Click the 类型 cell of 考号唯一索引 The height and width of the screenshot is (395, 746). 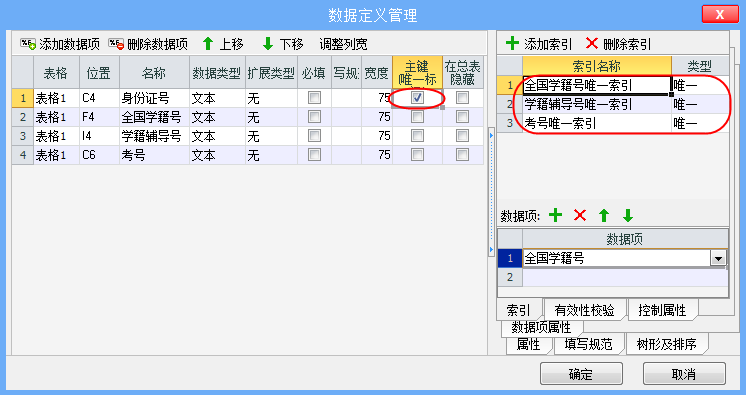(x=699, y=124)
